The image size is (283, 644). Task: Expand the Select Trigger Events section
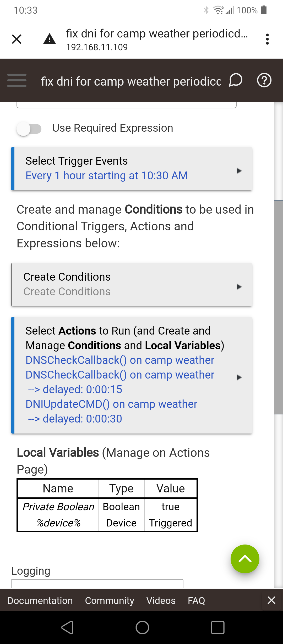132,169
